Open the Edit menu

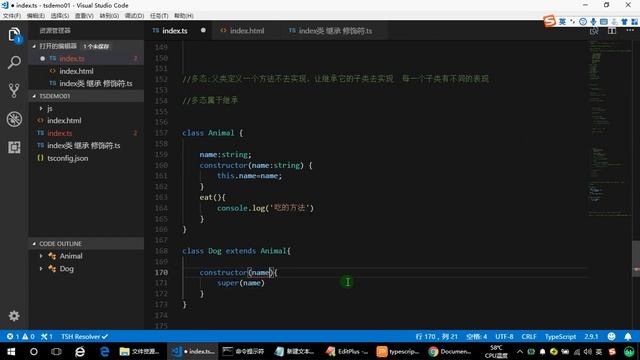pos(36,16)
